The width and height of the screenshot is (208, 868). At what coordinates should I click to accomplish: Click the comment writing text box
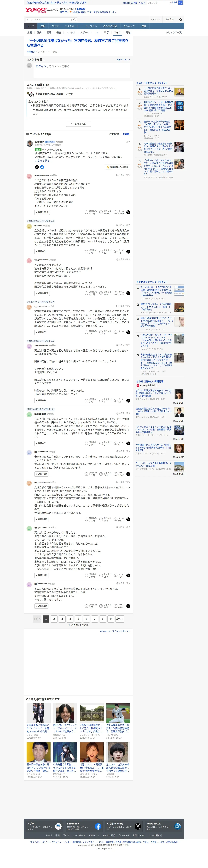point(82,70)
